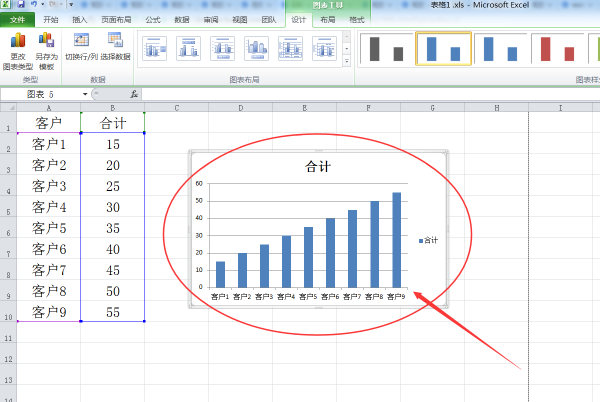Select column C header
Viewport: 600px width, 402px height.
point(176,108)
